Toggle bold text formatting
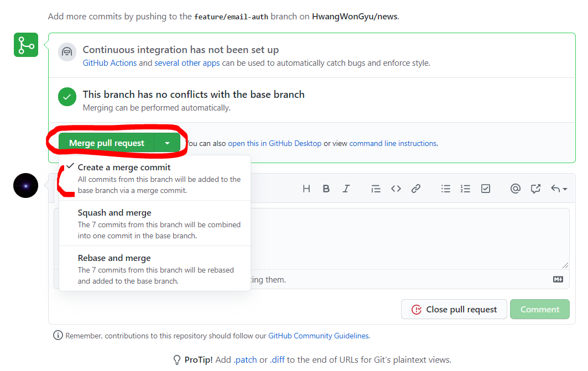 pyautogui.click(x=326, y=189)
